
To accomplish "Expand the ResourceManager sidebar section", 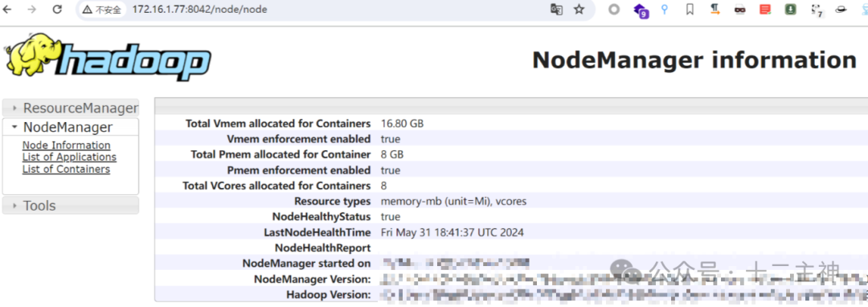I will tap(70, 108).
